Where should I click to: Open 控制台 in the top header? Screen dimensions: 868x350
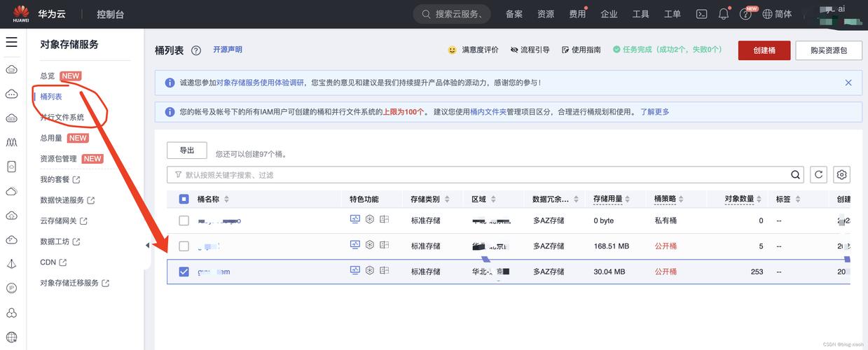coord(111,14)
